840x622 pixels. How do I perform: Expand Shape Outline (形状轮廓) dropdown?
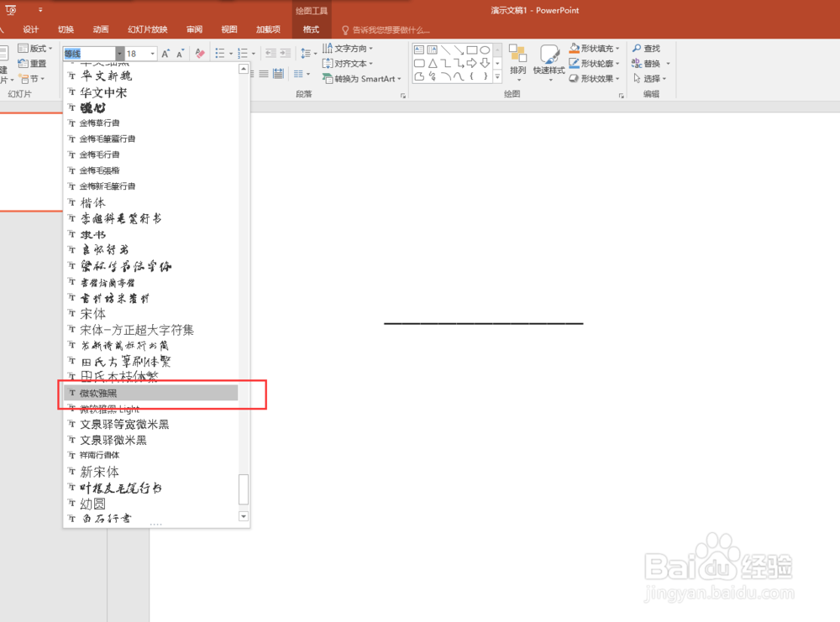[x=617, y=64]
